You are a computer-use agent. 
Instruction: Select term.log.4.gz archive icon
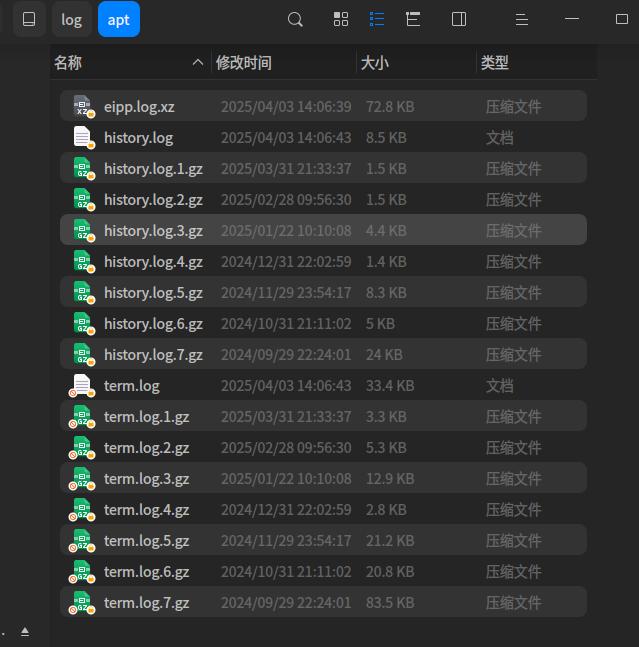(82, 510)
